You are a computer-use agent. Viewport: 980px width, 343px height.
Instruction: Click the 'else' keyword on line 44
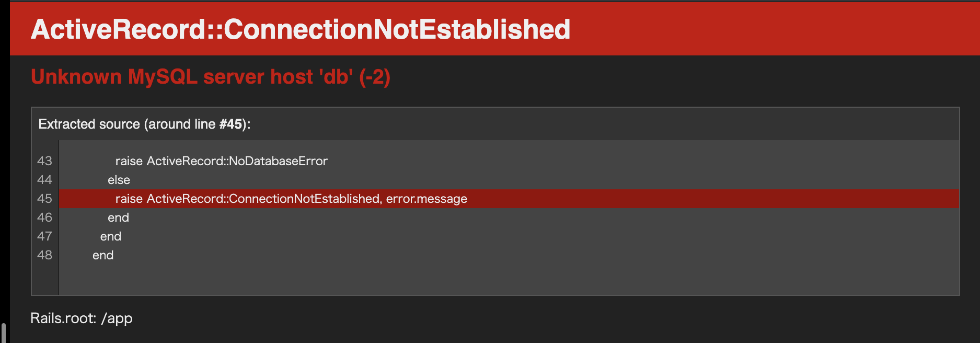pos(119,180)
